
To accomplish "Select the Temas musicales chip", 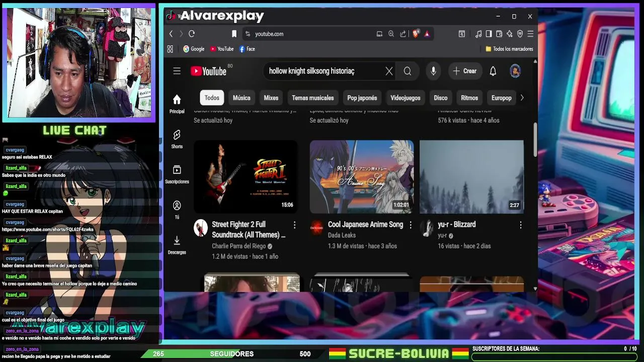I will click(x=313, y=98).
